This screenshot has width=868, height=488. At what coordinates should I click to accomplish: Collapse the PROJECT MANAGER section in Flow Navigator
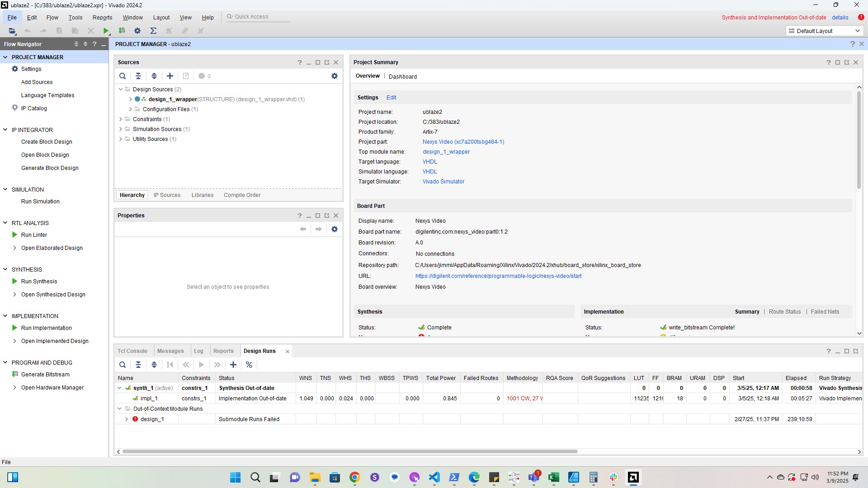(5, 57)
